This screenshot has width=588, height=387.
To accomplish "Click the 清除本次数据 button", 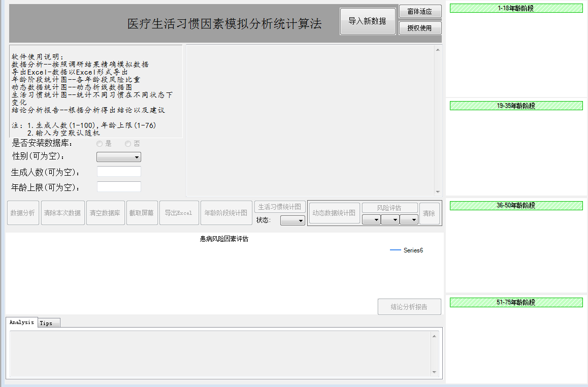I will click(x=62, y=213).
